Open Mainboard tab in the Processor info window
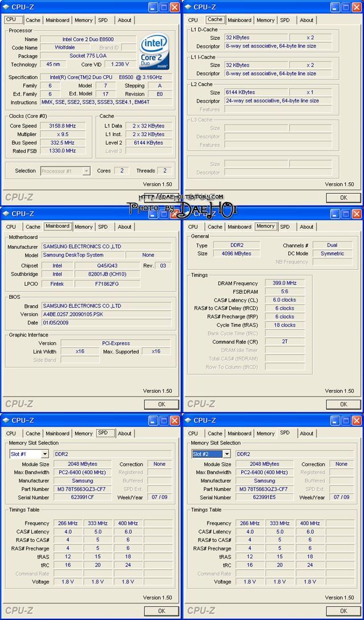The image size is (364, 620). (x=57, y=20)
